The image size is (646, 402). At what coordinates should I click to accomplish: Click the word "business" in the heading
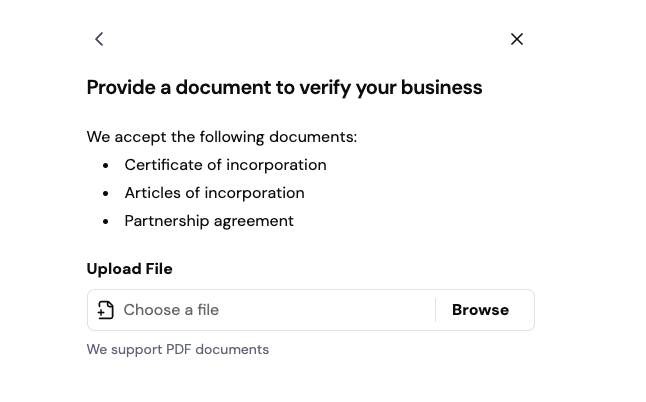coord(441,87)
